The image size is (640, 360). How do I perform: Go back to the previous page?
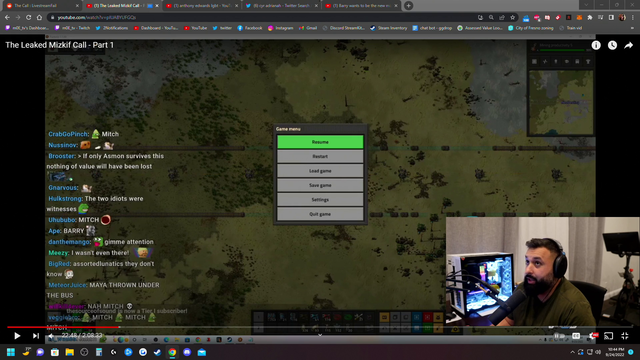point(7,18)
